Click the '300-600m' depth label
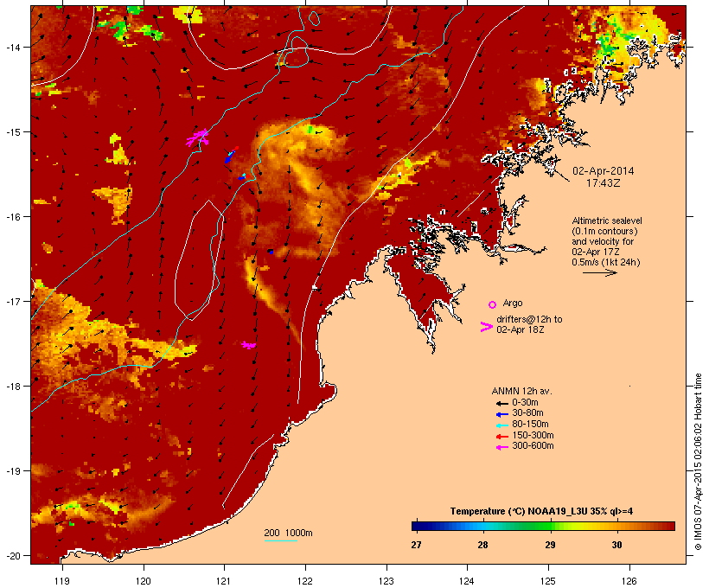Screen dimensions: 709x588 click(x=533, y=446)
